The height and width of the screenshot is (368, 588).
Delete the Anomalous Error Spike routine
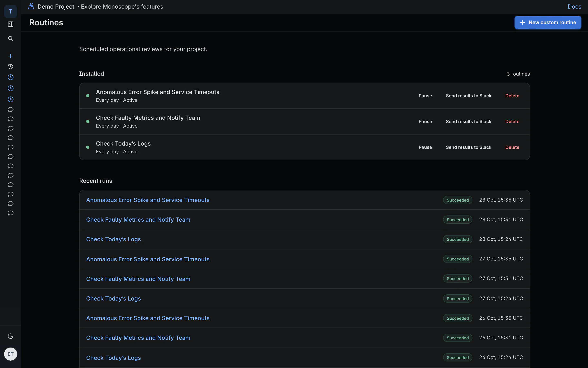[512, 96]
